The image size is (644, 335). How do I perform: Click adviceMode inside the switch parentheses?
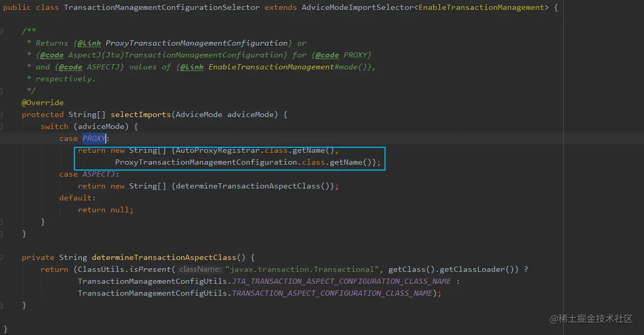[x=101, y=126]
